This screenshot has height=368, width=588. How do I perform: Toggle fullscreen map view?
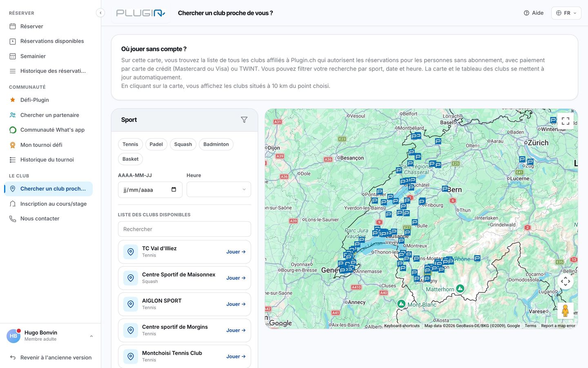[x=566, y=121]
